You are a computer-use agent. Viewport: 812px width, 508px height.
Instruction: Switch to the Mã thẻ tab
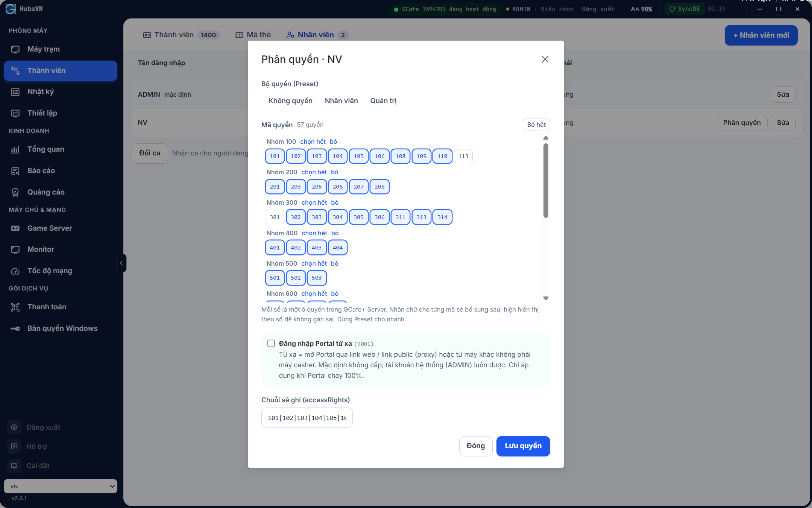(x=253, y=35)
